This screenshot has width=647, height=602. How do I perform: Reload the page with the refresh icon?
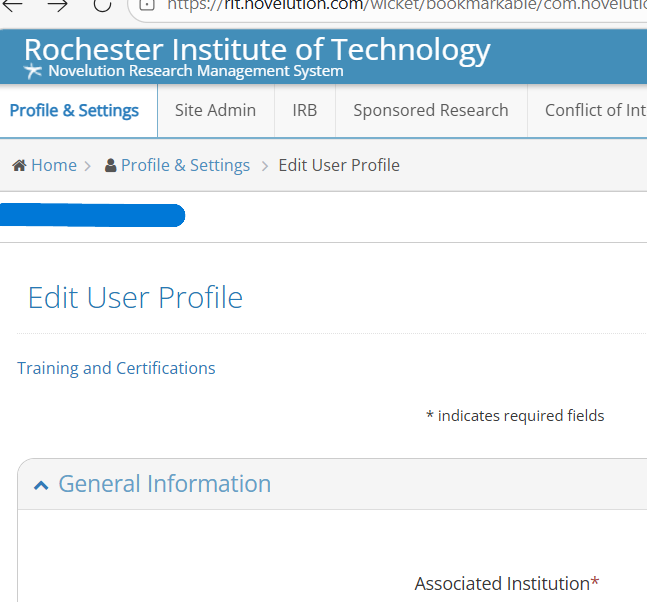(x=102, y=5)
